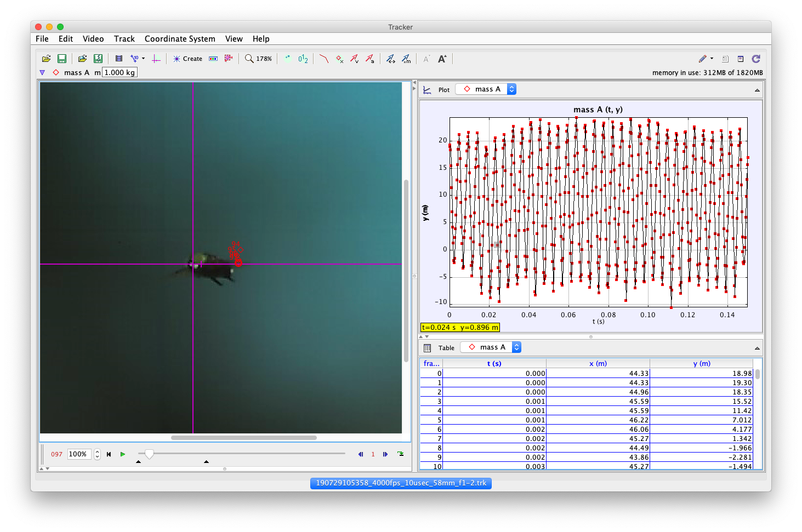Toggle velocity vectors display icon
Screen dimensions: 802x532
(354, 59)
